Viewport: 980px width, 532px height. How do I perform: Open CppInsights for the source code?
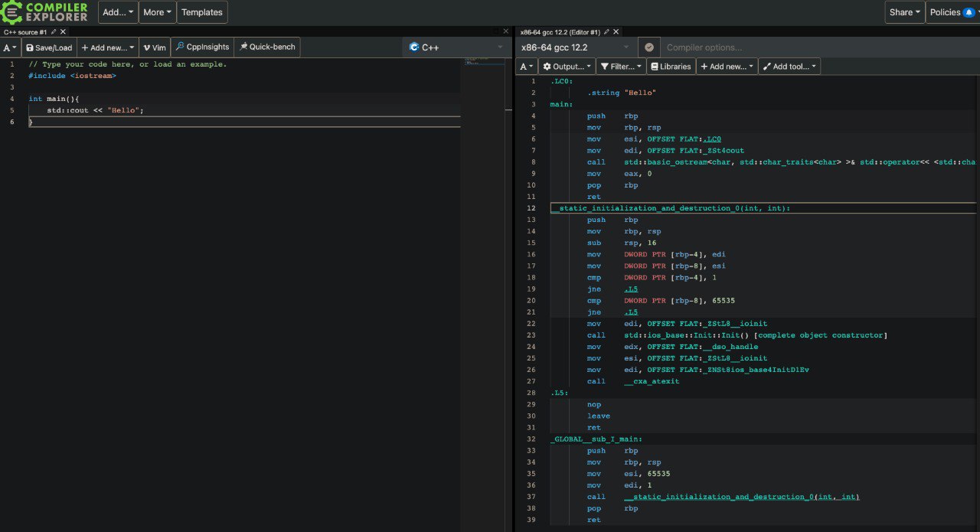(x=202, y=47)
